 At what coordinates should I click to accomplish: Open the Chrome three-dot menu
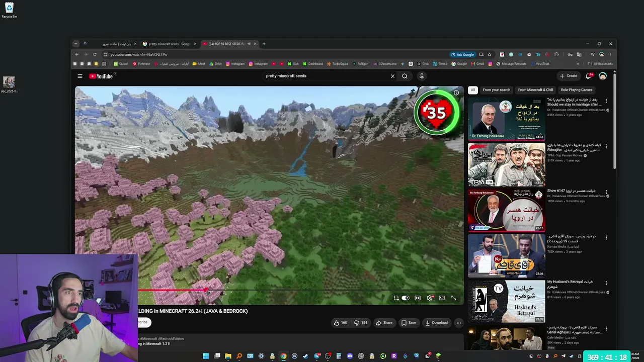[611, 54]
